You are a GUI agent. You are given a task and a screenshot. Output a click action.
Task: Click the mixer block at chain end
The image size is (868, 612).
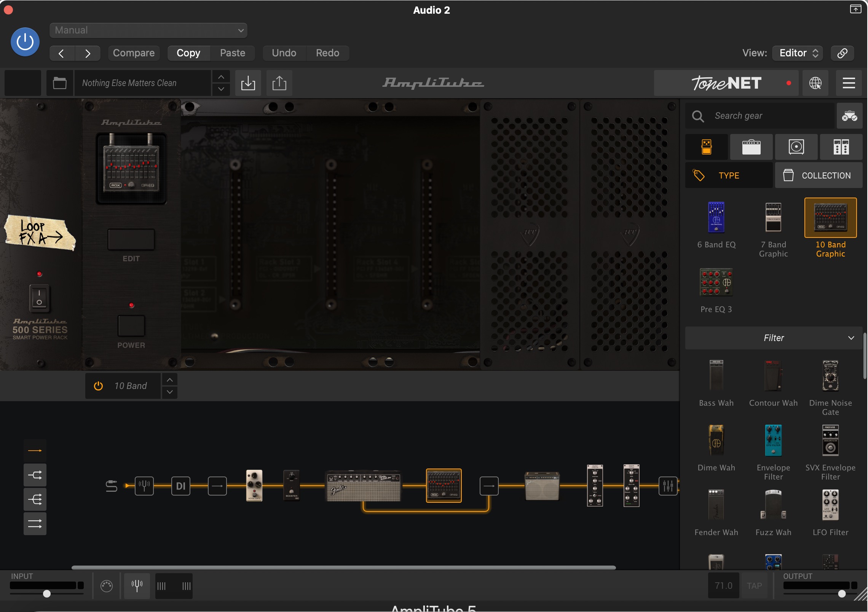[668, 486]
